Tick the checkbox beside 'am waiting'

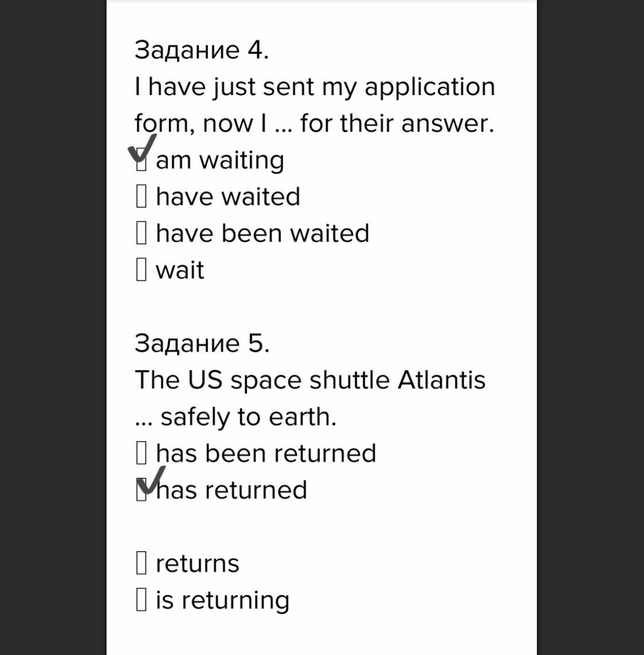coord(142,159)
